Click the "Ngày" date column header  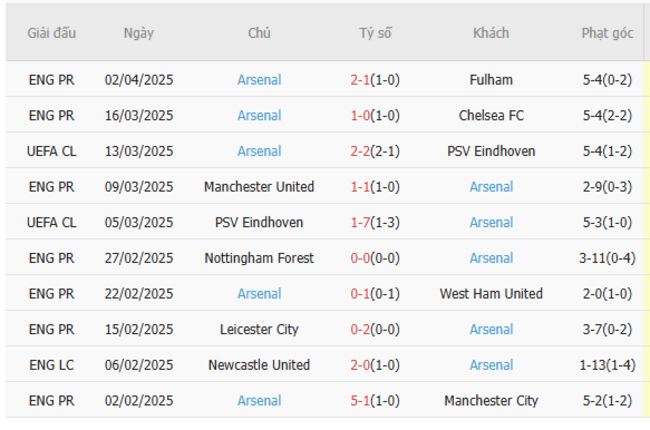pos(139,33)
